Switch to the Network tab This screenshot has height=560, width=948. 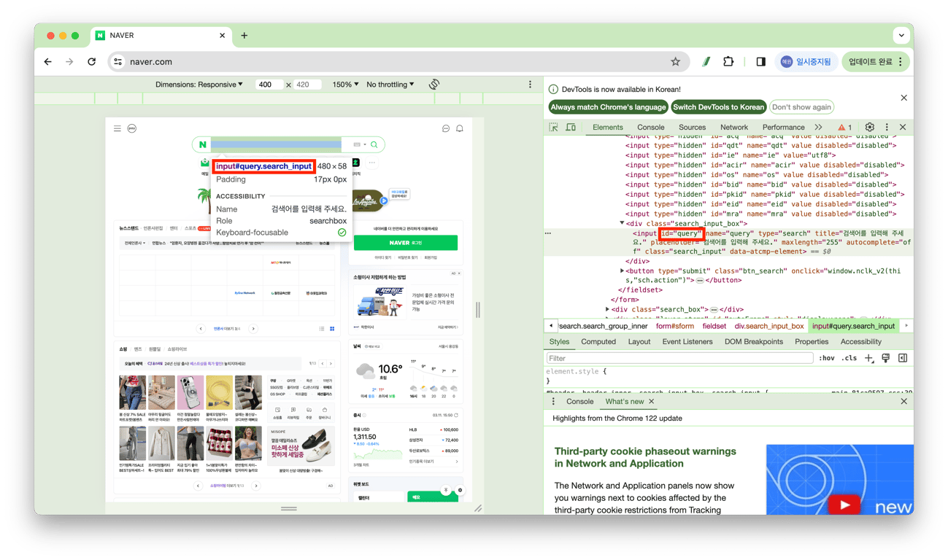(734, 128)
